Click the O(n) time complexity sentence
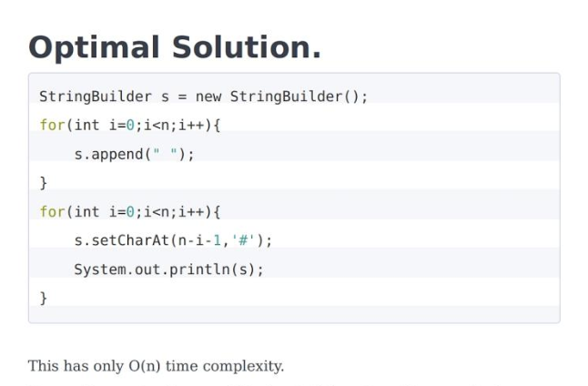Image resolution: width=588 pixels, height=386 pixels. pyautogui.click(x=156, y=366)
